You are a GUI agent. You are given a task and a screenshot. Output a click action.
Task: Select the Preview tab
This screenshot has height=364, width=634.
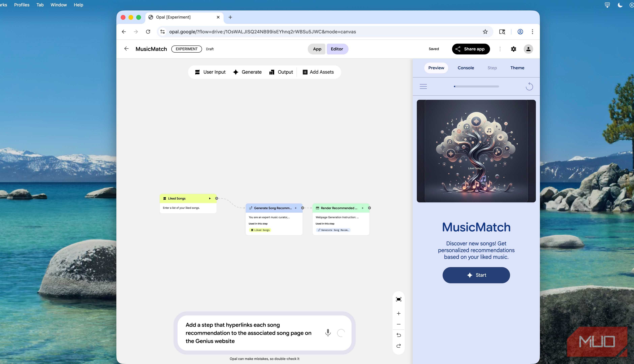(x=436, y=68)
